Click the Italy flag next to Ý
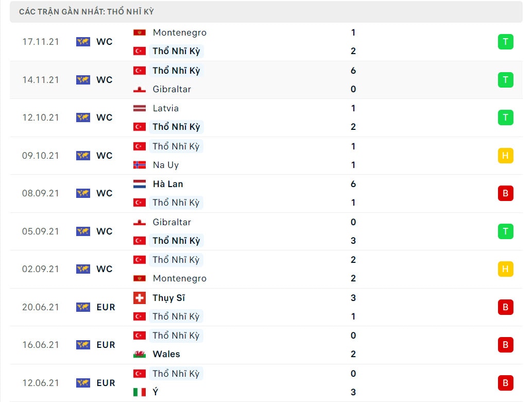This screenshot has height=402, width=532. pyautogui.click(x=140, y=392)
